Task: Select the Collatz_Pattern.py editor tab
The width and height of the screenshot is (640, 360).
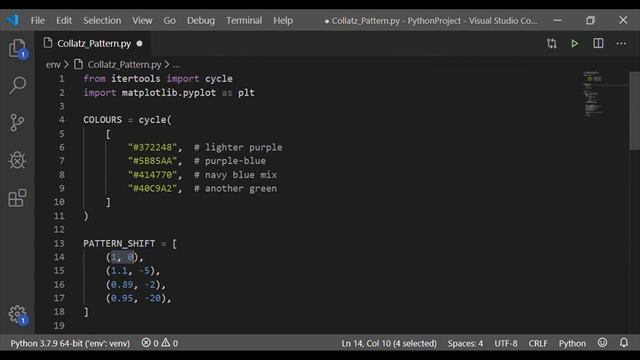Action: (94, 43)
